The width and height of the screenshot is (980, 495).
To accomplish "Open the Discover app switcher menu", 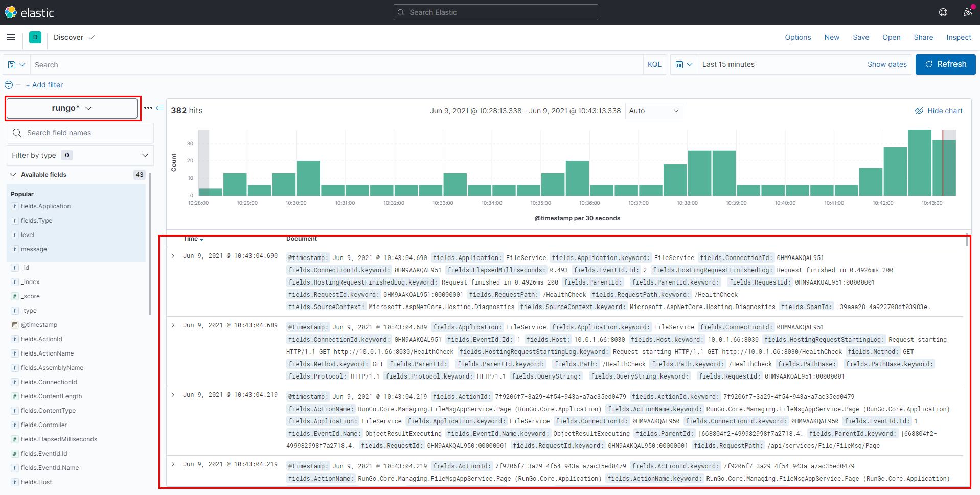I will coord(74,37).
